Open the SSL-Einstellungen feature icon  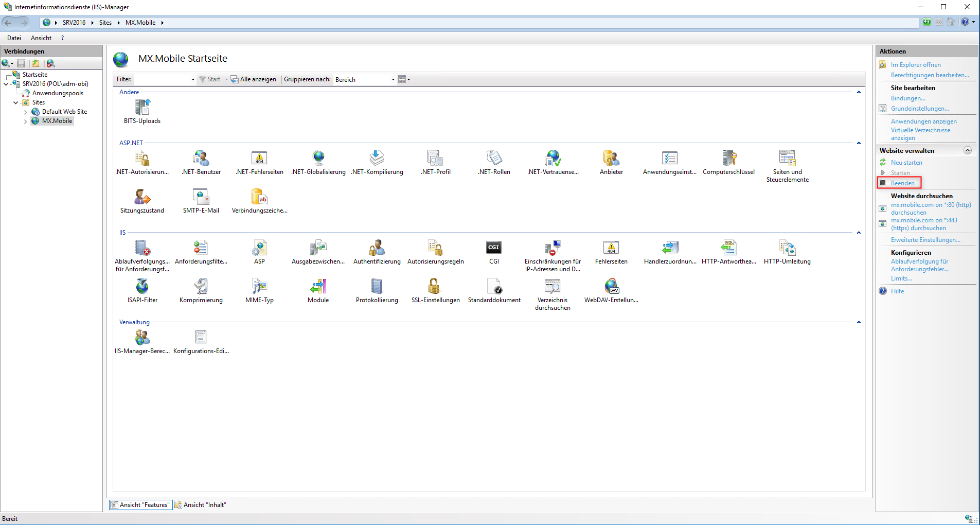tap(435, 287)
